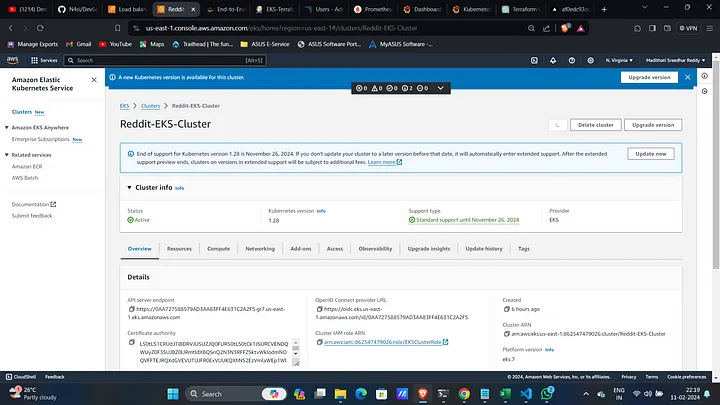Switch to the Observability tab

[375, 248]
